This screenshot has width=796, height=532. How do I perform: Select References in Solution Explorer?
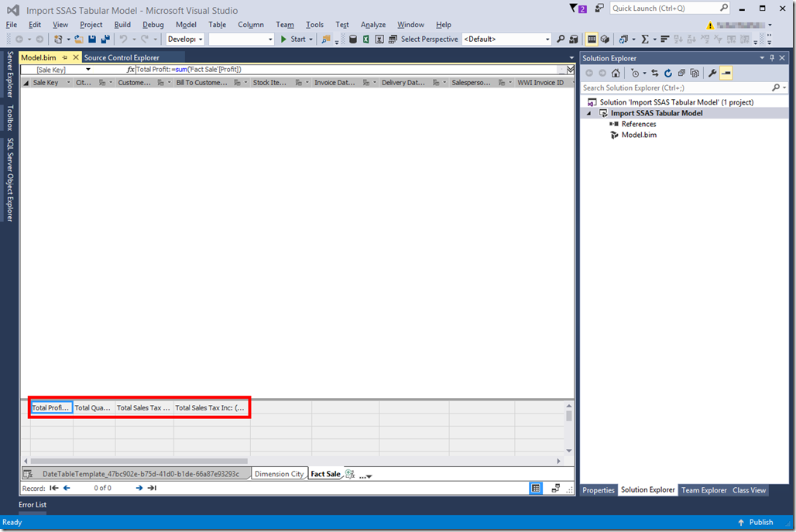(x=638, y=124)
